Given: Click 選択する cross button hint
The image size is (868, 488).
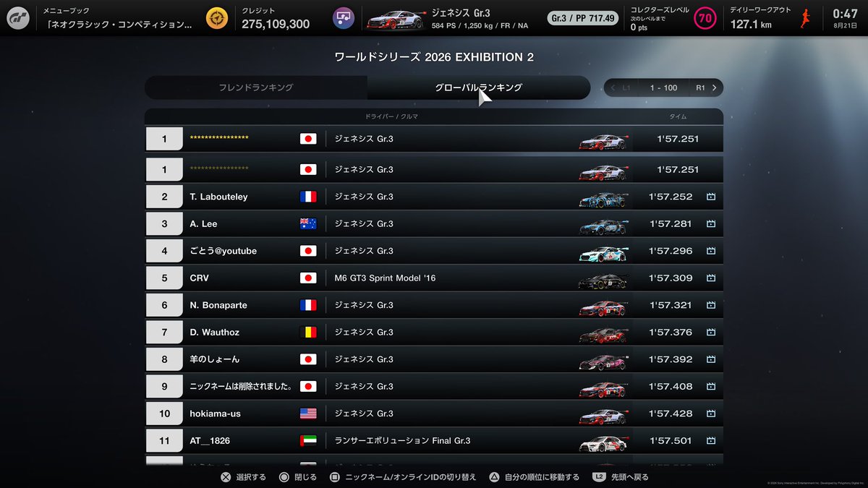Looking at the screenshot, I should [x=243, y=477].
